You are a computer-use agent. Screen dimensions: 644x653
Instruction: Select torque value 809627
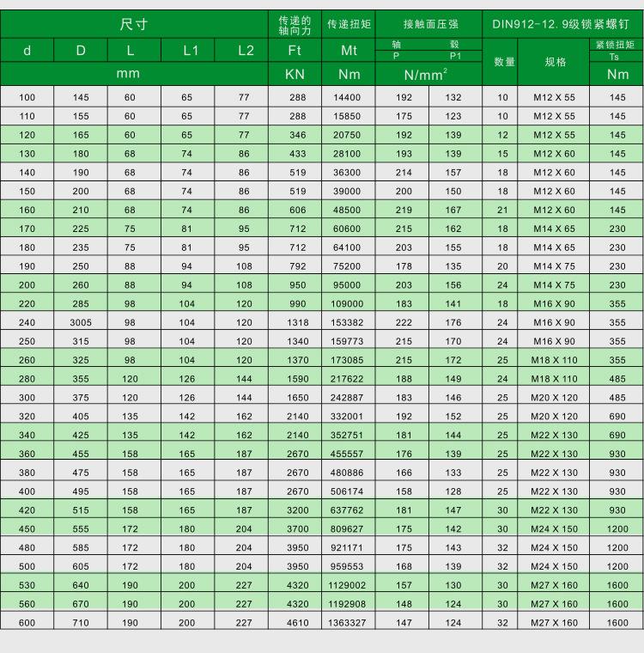tap(347, 529)
